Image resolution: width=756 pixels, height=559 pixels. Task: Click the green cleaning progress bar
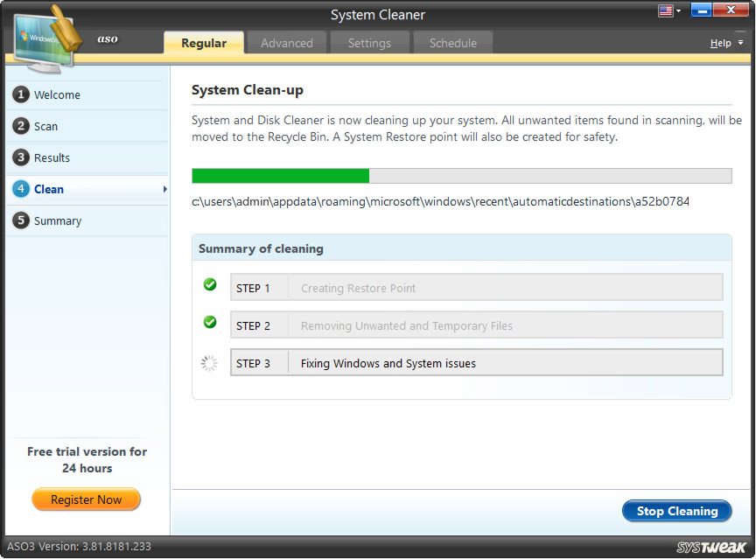(x=280, y=175)
